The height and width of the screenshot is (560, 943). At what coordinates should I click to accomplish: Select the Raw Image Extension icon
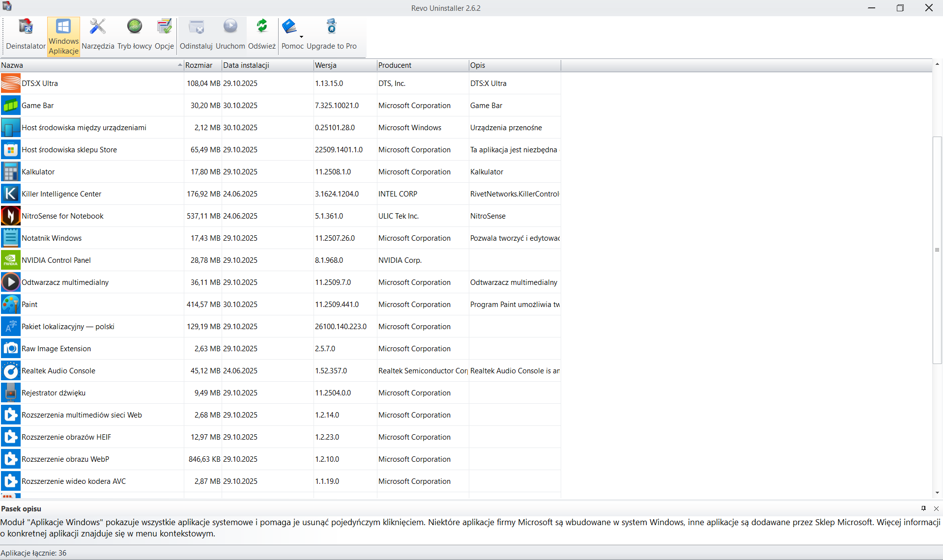(10, 349)
